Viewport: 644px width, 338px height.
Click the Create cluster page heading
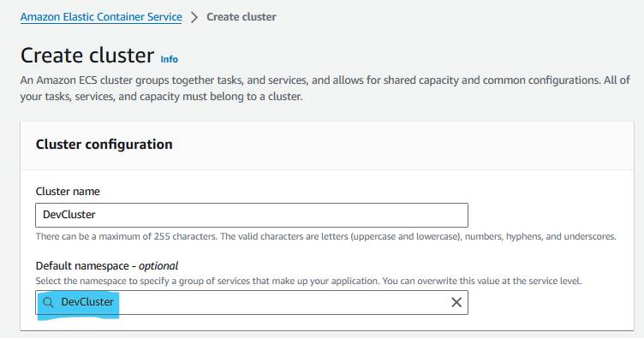click(87, 56)
